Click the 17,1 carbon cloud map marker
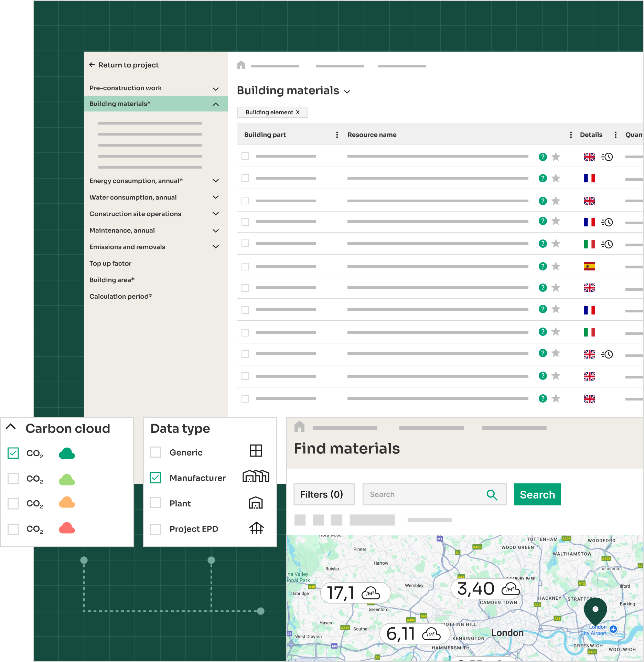 (x=355, y=593)
